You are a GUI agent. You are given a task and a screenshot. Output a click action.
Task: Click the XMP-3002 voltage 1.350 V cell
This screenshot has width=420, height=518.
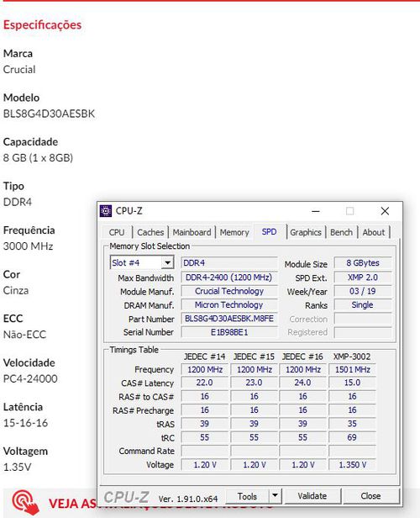[x=352, y=465]
